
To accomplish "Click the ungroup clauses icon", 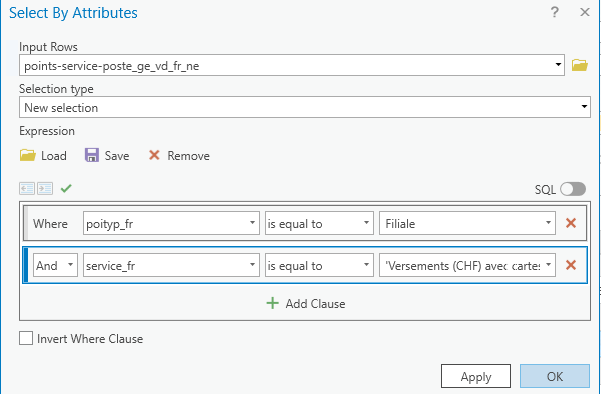I will pyautogui.click(x=27, y=188).
